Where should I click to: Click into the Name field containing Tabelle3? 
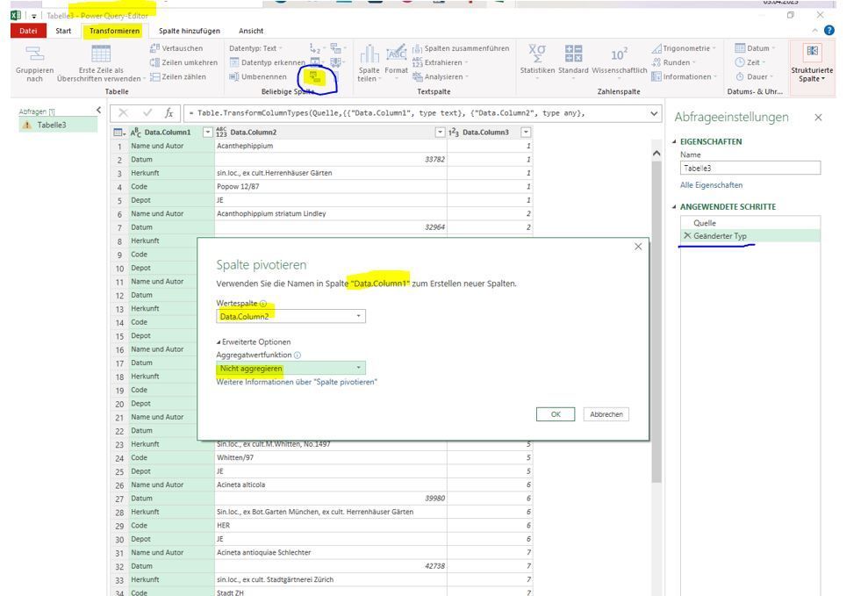click(750, 169)
